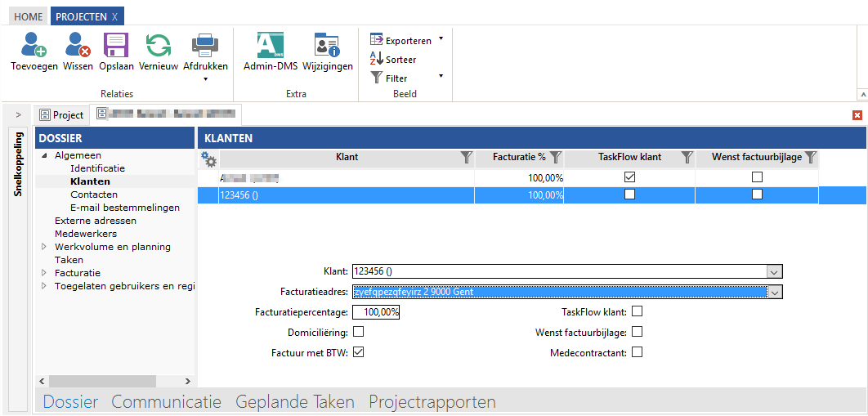
Task: Expand the Facturatie tree node
Action: click(x=44, y=273)
